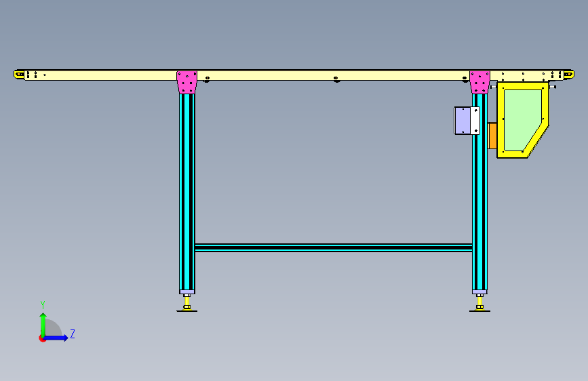
Task: Click the orange gearbox block
Action: 492,136
